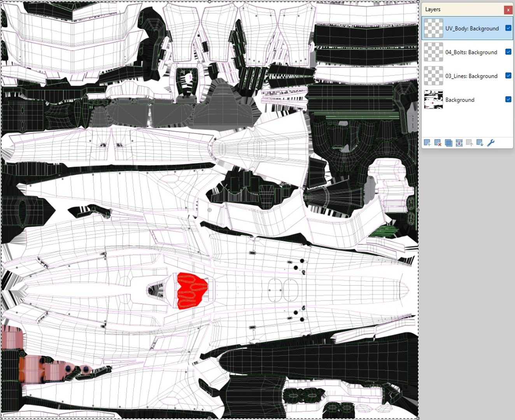Click the top-center selection handle on canvas

210,2
